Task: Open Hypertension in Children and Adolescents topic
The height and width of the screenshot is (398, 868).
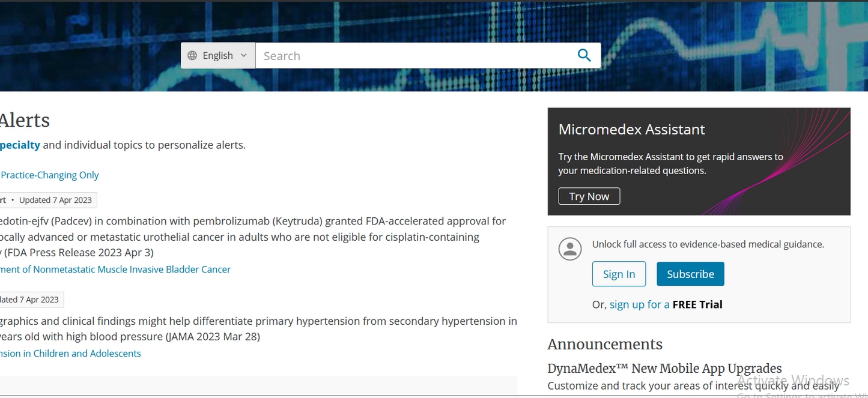Action: pyautogui.click(x=70, y=354)
